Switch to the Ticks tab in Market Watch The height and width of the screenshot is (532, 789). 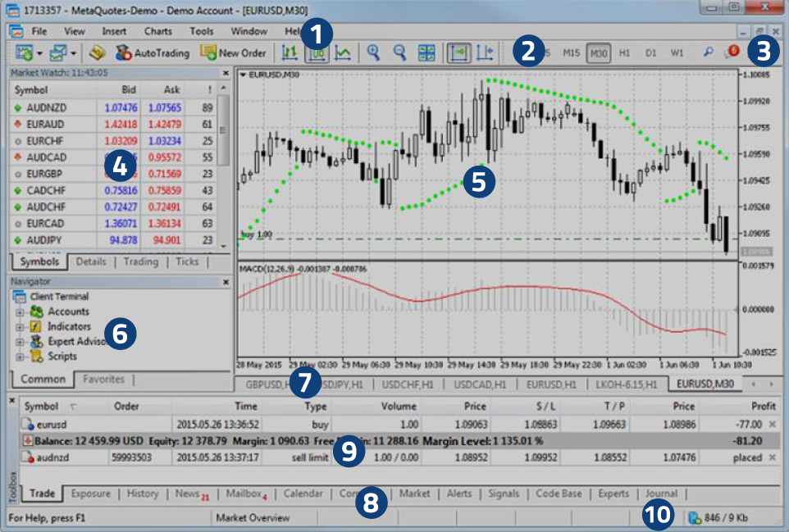click(187, 261)
